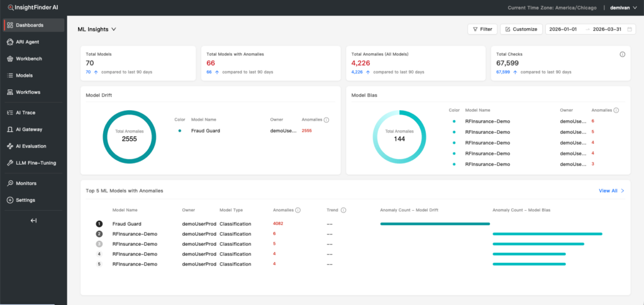
Task: Click the rank 5 badge icon
Action: coord(99,264)
